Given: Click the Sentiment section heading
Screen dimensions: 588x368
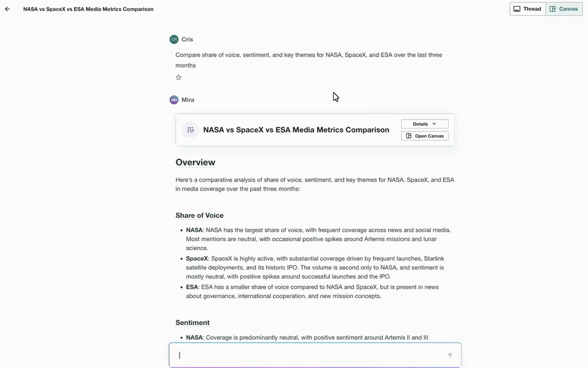Looking at the screenshot, I should [x=193, y=323].
